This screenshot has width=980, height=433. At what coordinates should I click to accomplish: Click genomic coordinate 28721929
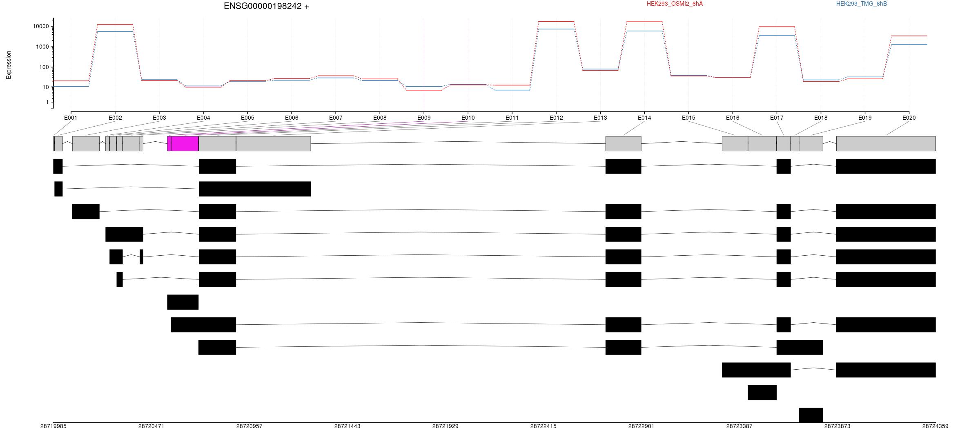pos(445,426)
